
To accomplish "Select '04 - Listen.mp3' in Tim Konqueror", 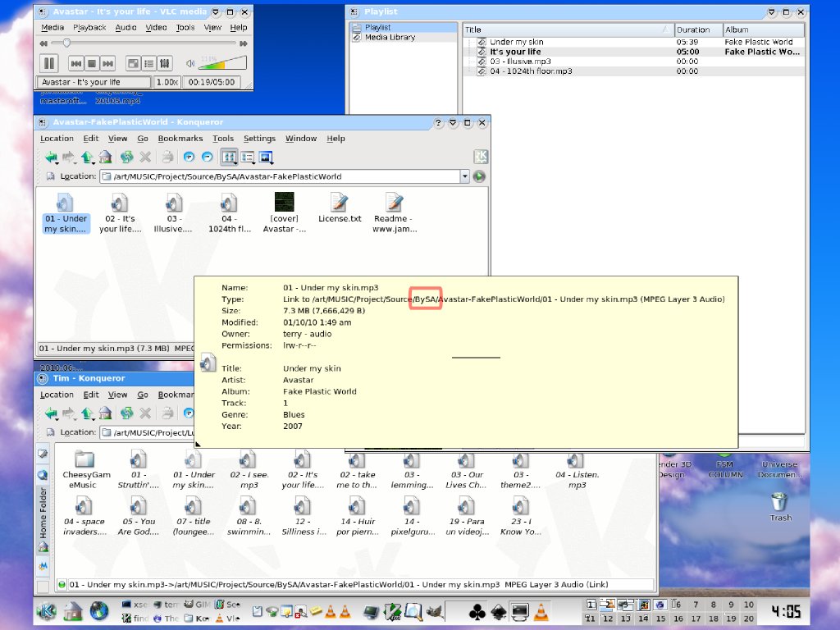I will (577, 470).
